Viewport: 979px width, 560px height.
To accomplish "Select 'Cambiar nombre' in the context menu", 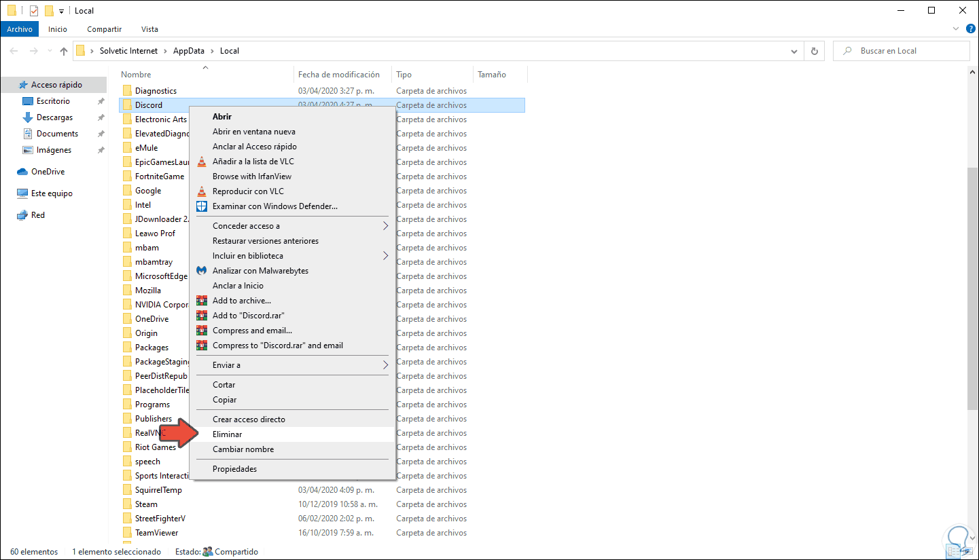I will (x=293, y=449).
